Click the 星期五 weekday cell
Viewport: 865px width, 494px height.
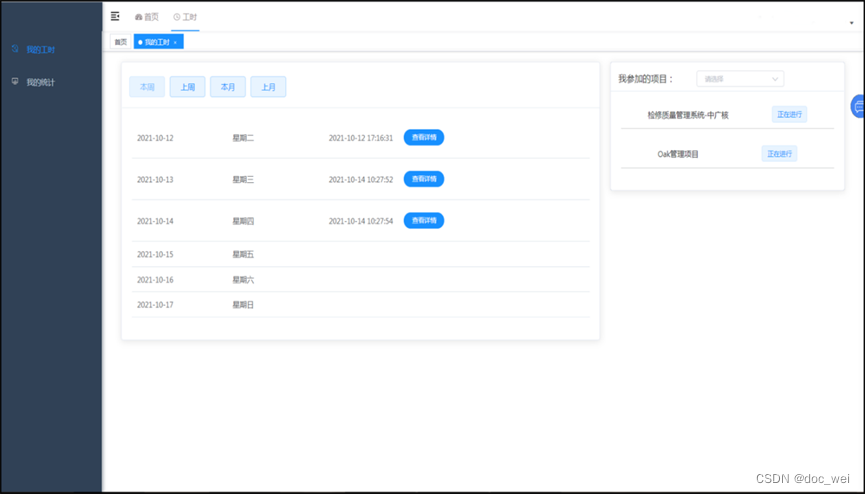243,254
